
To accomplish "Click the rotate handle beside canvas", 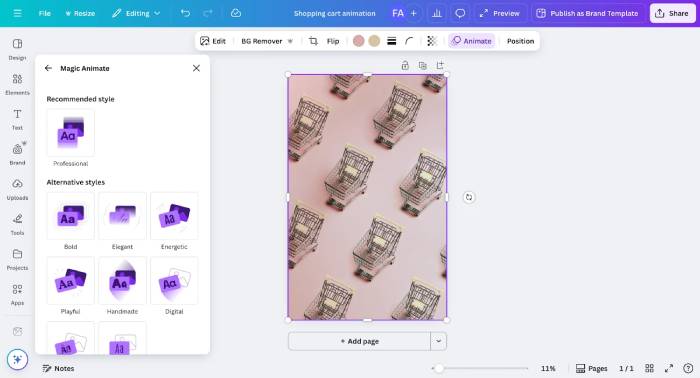I will [468, 197].
